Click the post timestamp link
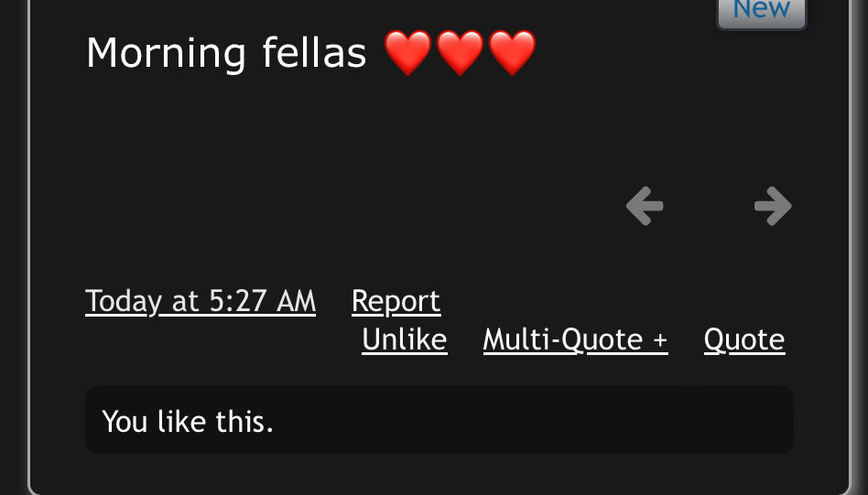Screen dimensions: 868x495 click(x=201, y=301)
